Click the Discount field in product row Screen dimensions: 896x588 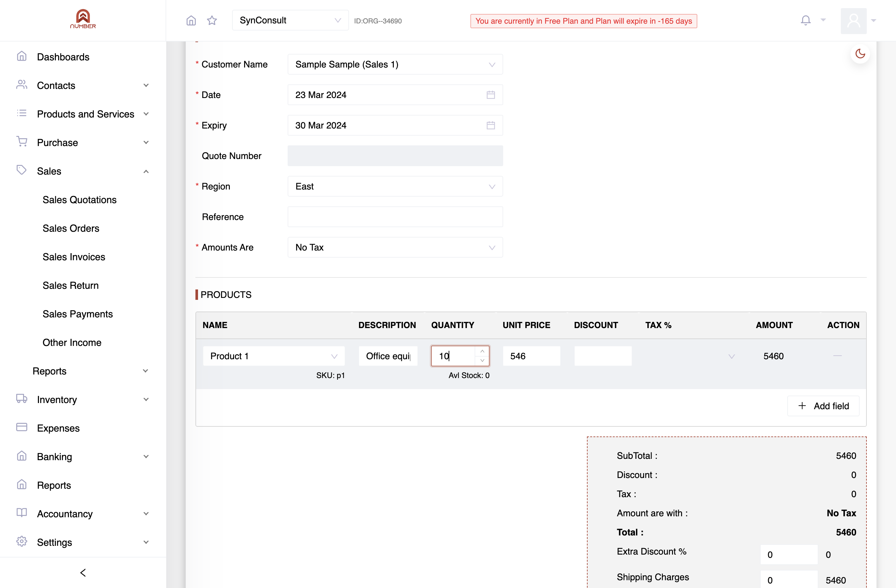point(603,356)
